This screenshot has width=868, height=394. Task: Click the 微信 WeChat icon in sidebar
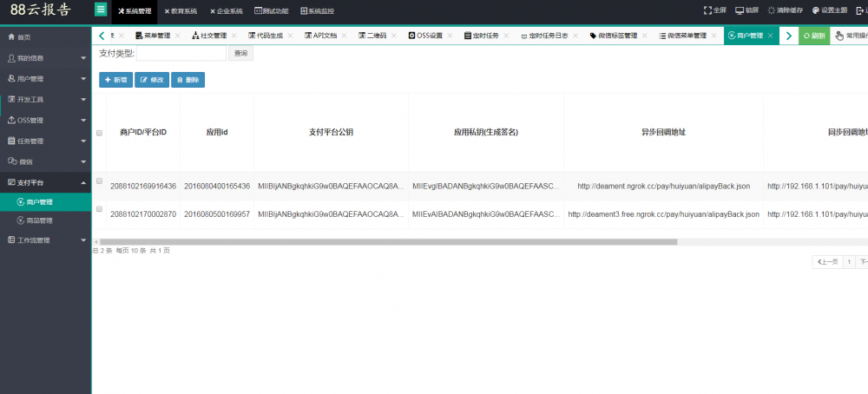11,161
